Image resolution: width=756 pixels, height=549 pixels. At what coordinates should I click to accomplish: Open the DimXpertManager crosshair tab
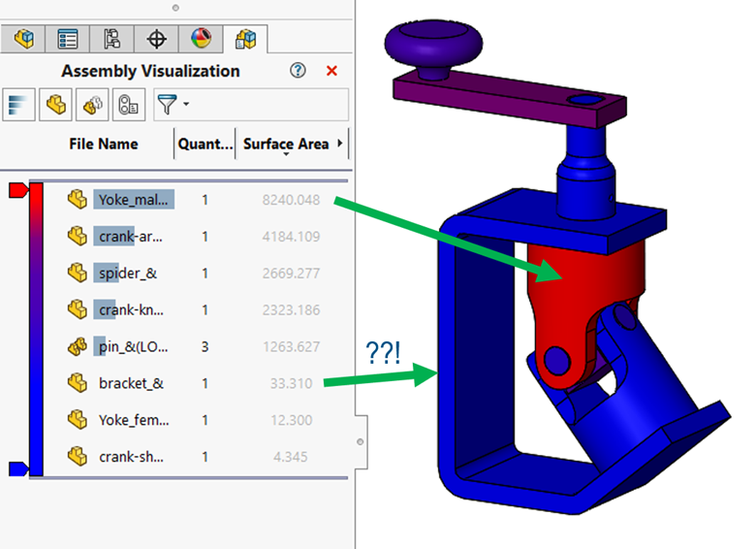156,39
